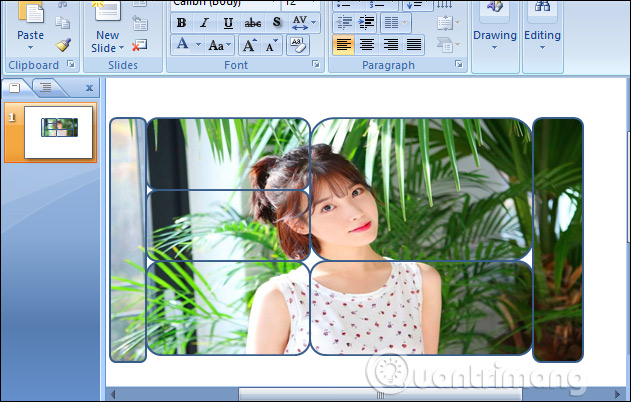Select Align Text Left
The image size is (631, 402).
tap(343, 45)
